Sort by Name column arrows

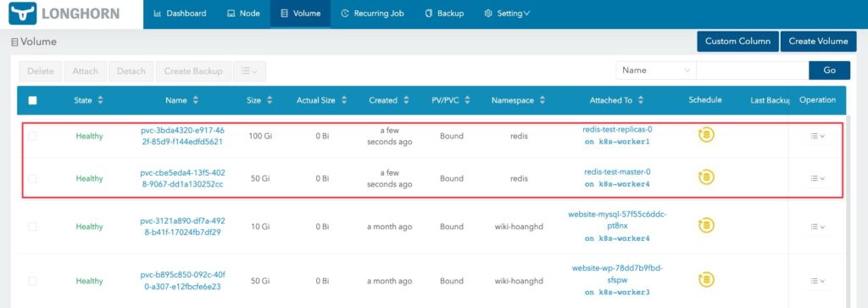pyautogui.click(x=196, y=100)
